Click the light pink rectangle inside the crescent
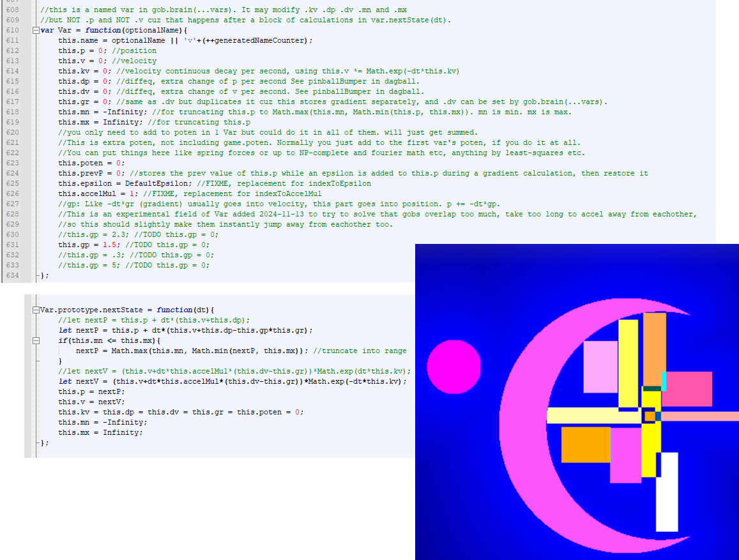The width and height of the screenshot is (739, 560). 600,367
